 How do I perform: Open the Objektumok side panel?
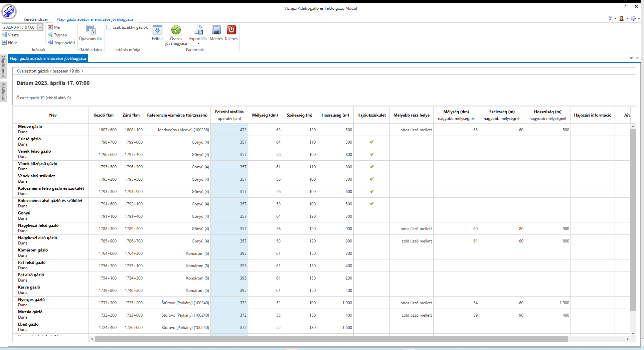point(3,66)
